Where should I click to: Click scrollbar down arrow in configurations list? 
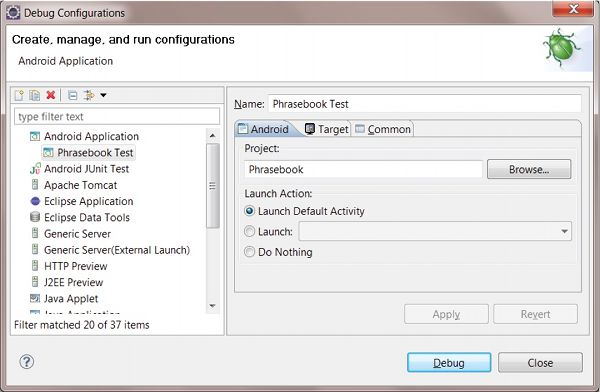pyautogui.click(x=212, y=306)
